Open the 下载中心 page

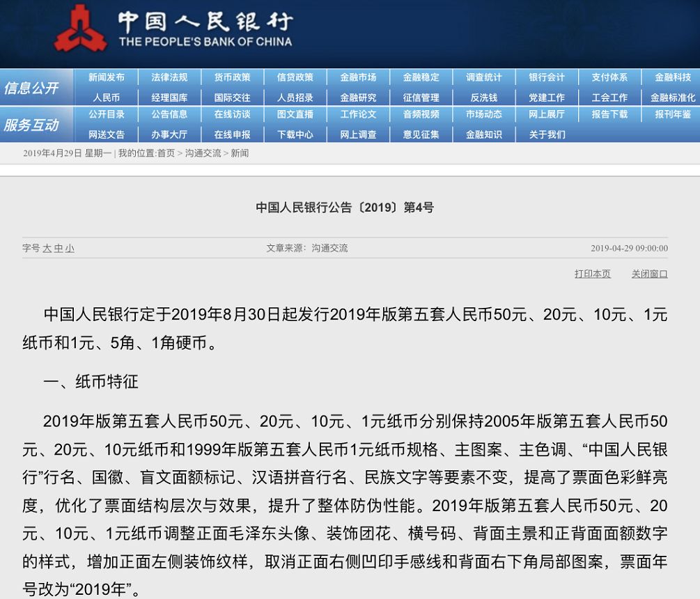(x=296, y=134)
